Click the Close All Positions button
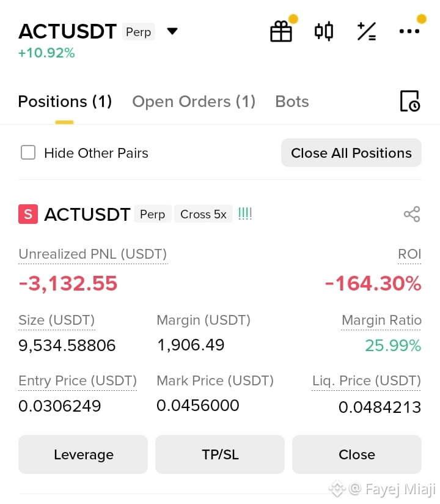 (351, 153)
